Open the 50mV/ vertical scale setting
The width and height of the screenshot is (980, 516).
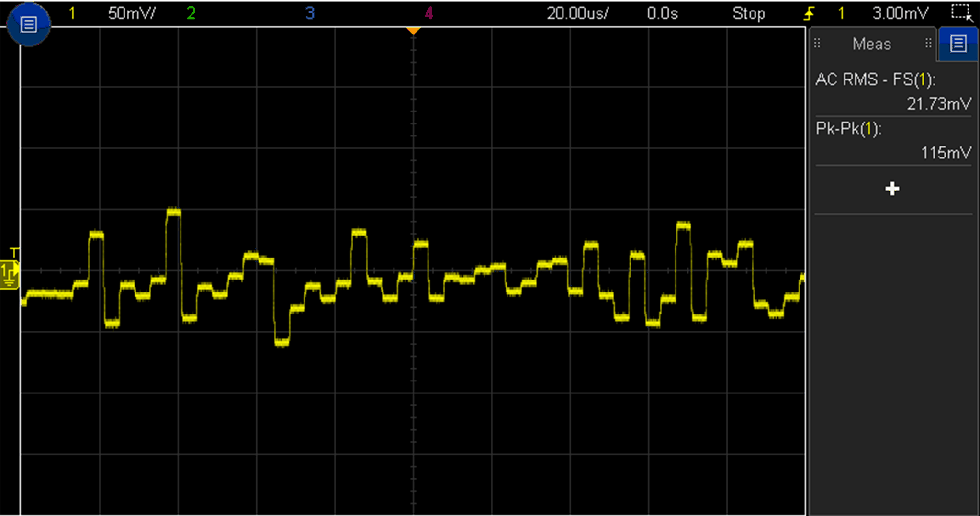tap(132, 13)
